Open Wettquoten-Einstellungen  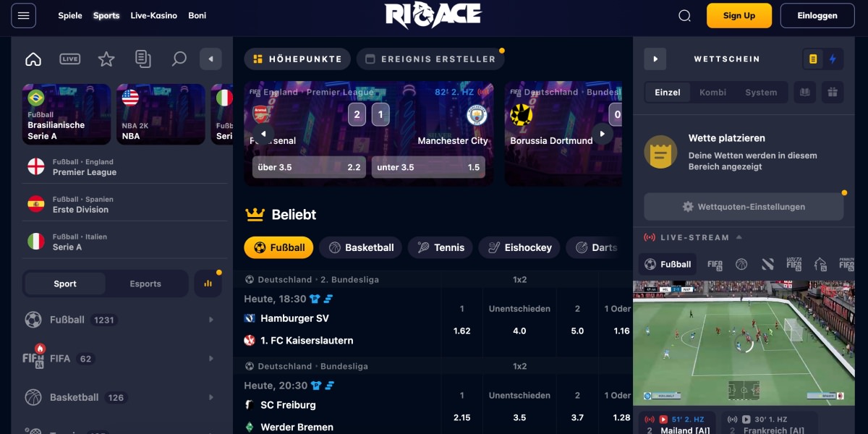pyautogui.click(x=744, y=207)
